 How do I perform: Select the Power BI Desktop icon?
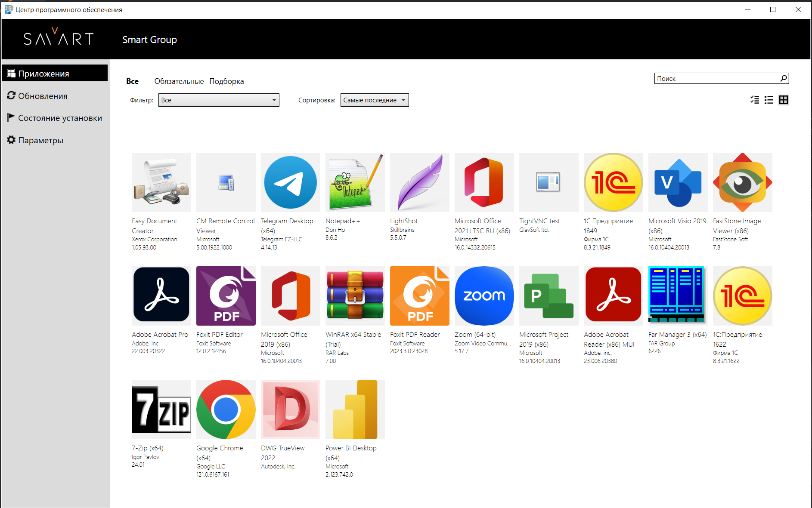pyautogui.click(x=355, y=409)
